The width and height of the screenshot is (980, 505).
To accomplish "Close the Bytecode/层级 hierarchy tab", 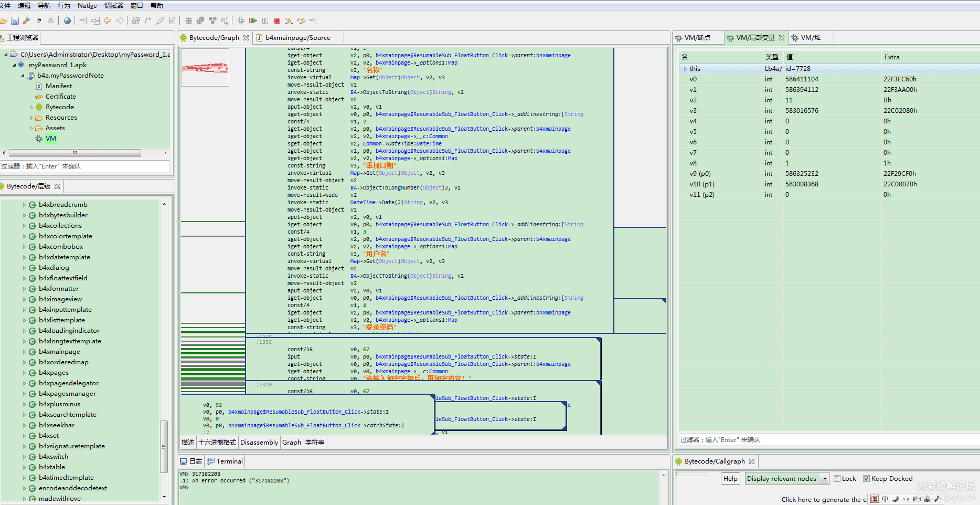I will coord(57,186).
